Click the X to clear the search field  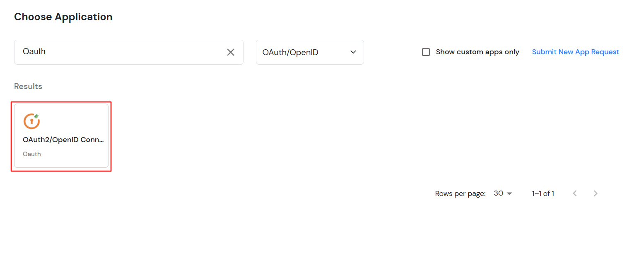coord(231,52)
